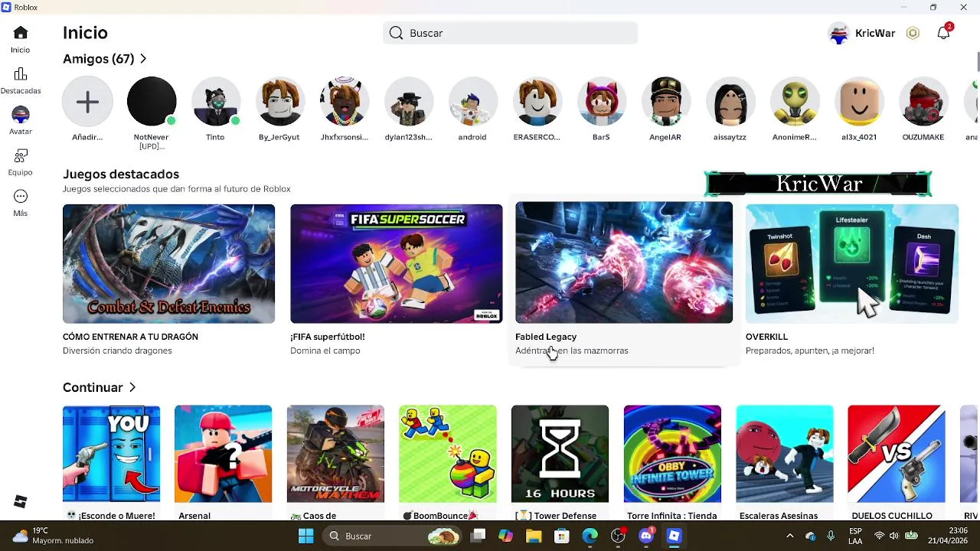Click the Roblox Studio logo in sidebar
This screenshot has height=551, width=980.
coord(21,501)
